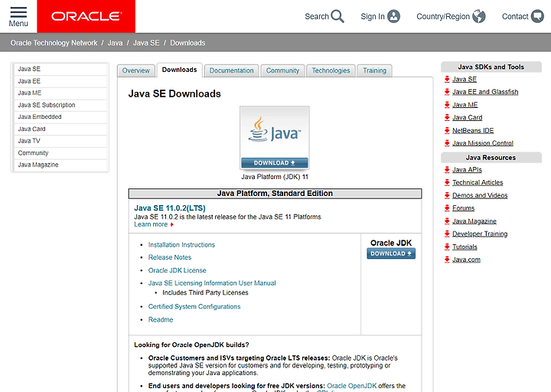Click red arrow next to Learn more

172,224
